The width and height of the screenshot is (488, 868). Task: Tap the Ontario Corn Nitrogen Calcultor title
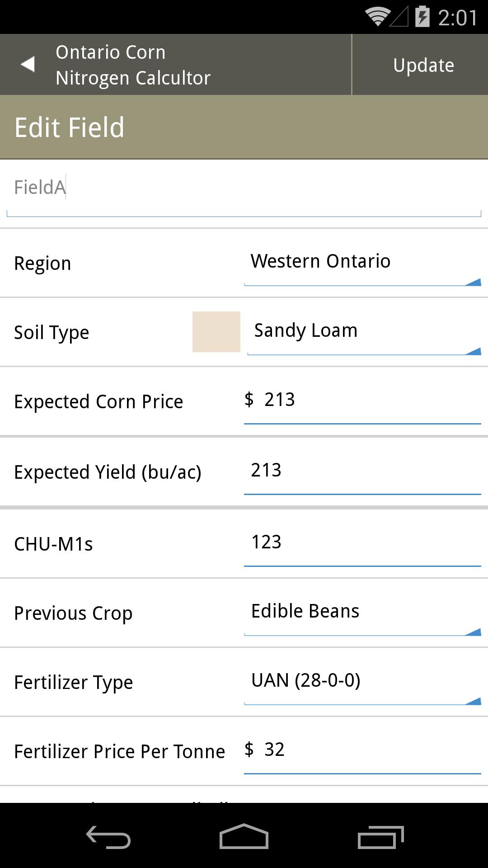point(133,65)
